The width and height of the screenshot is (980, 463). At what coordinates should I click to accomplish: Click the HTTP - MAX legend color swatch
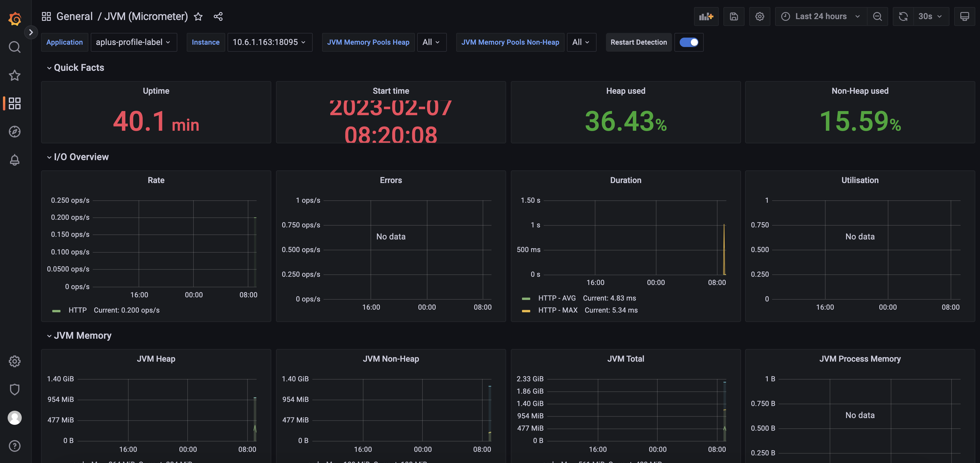[x=526, y=311]
